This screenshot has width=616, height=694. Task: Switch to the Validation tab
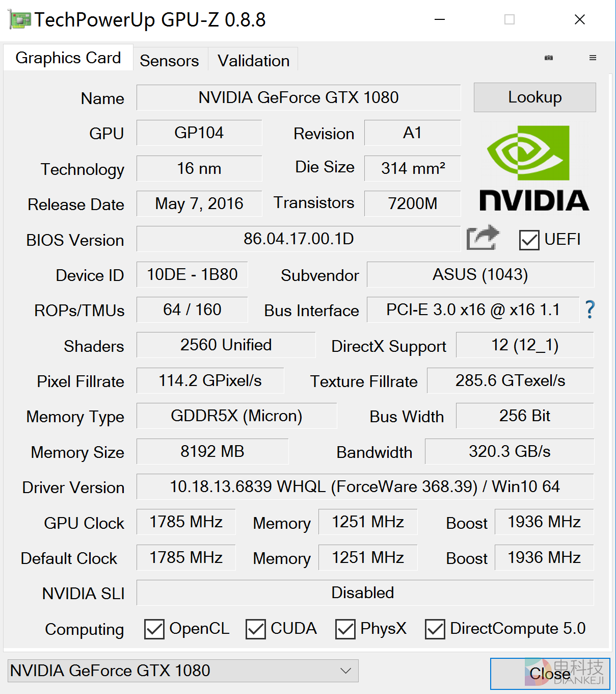(x=253, y=61)
